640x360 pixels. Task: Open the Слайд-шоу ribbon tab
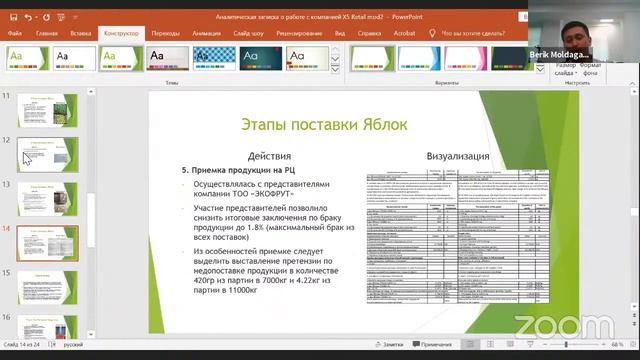(x=248, y=33)
